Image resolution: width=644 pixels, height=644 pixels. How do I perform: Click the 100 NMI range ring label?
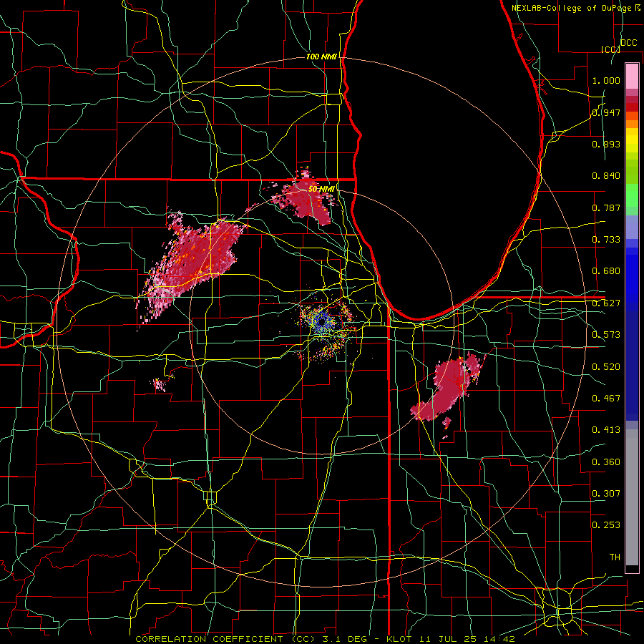point(321,57)
